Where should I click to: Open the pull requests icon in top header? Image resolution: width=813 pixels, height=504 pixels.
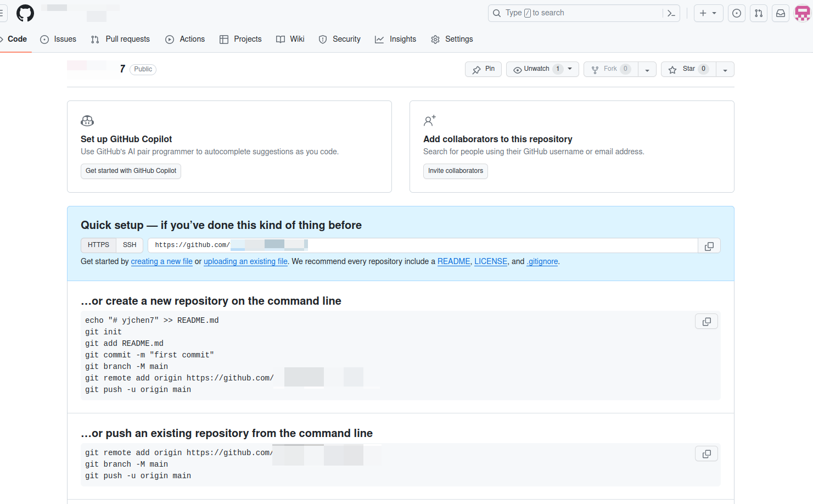759,13
